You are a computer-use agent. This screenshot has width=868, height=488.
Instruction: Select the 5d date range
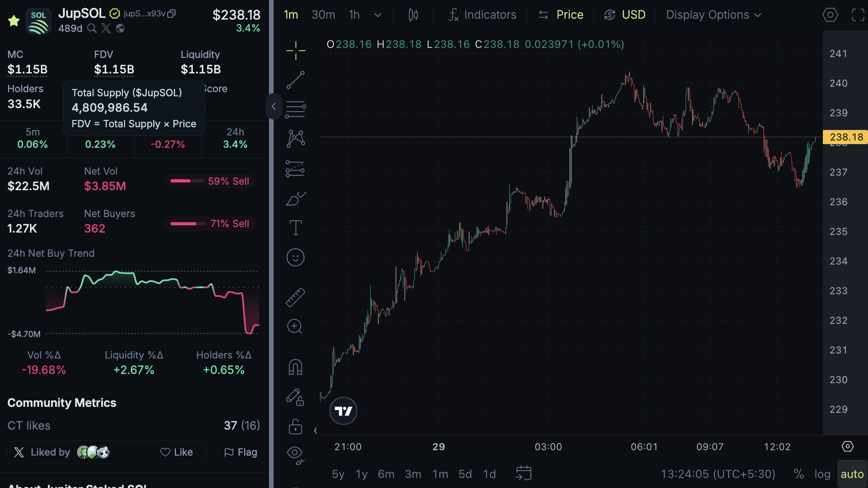(x=465, y=474)
